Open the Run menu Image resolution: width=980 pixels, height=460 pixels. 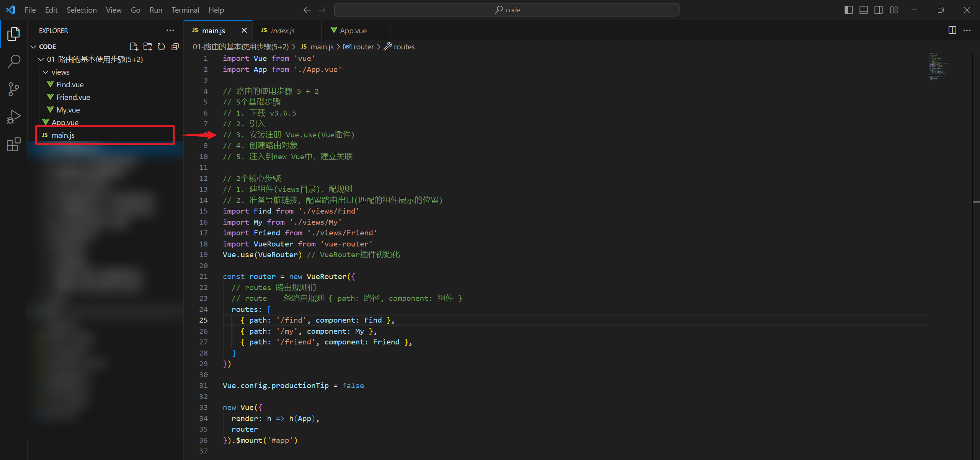point(156,10)
